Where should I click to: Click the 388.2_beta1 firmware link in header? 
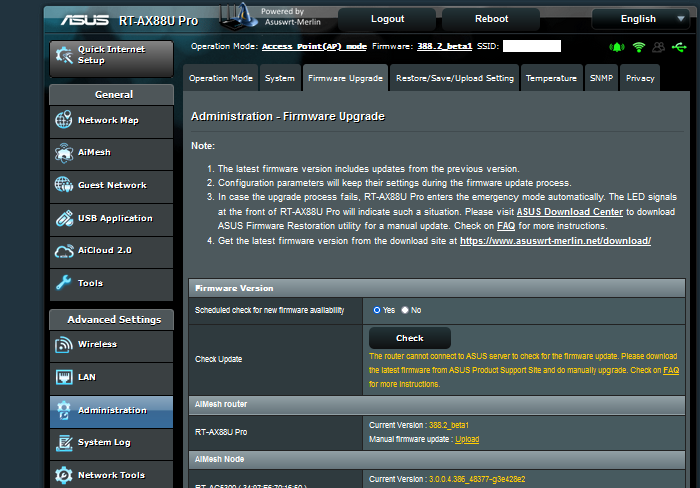(444, 46)
